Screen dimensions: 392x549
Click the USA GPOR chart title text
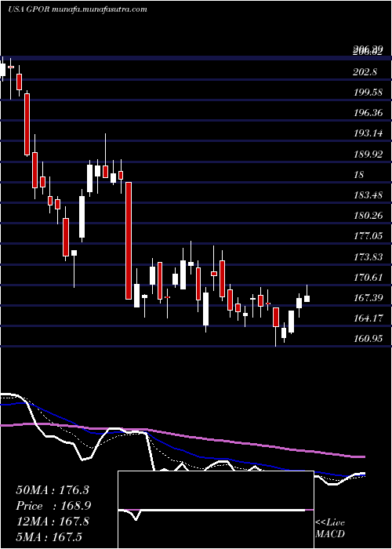(77, 9)
